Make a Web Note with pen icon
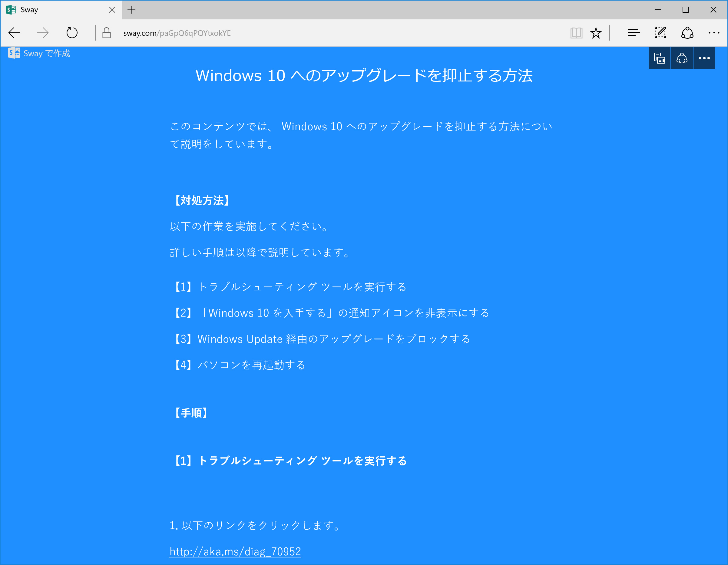 [x=660, y=33]
